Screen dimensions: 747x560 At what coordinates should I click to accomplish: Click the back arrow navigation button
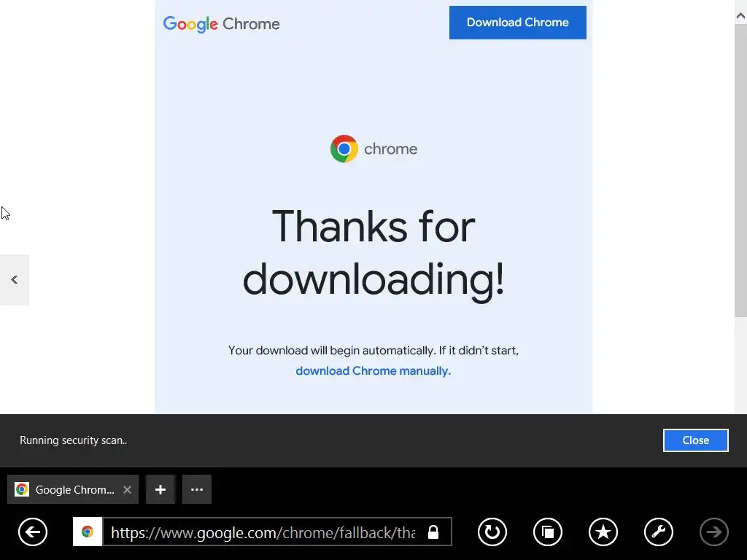33,532
